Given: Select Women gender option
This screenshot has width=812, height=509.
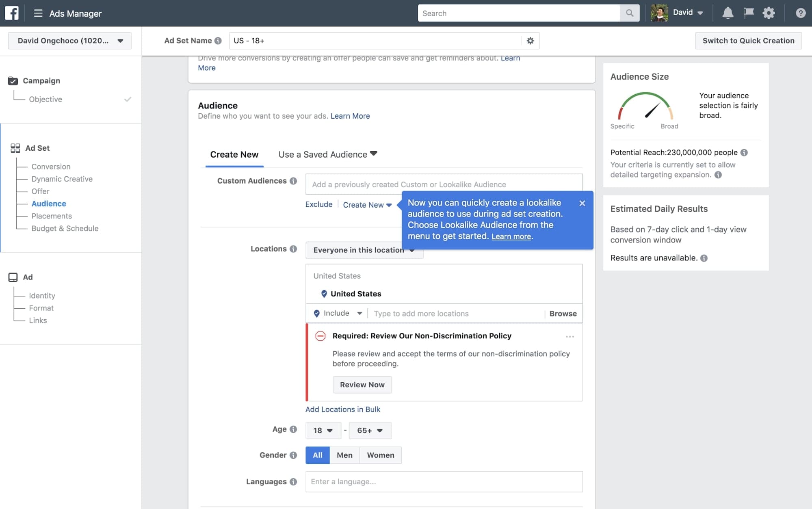Looking at the screenshot, I should (x=380, y=455).
